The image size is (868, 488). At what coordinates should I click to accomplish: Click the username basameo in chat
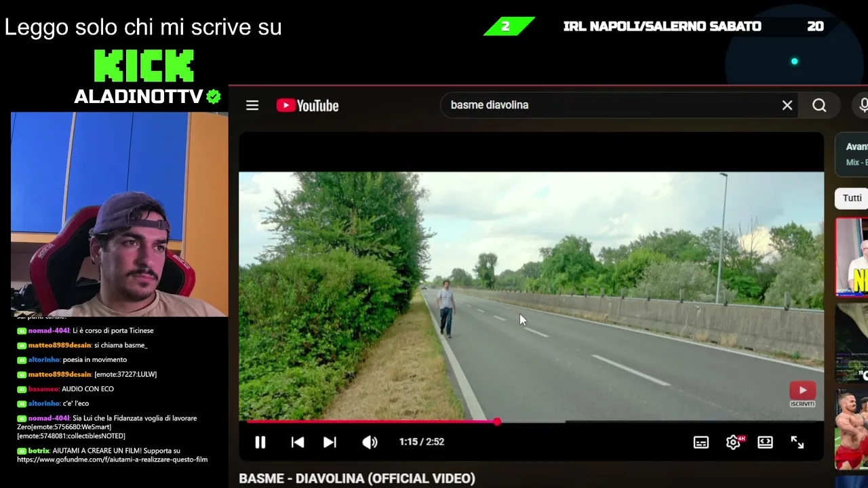43,389
